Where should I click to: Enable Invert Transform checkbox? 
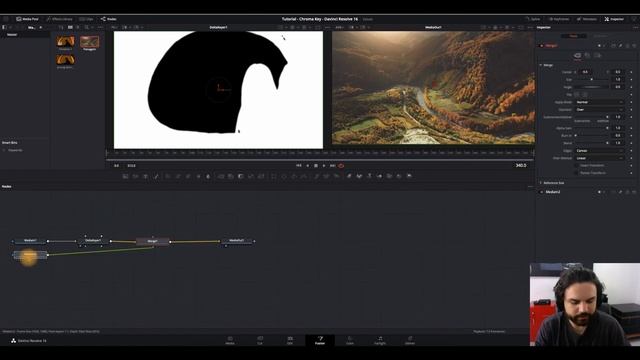coord(576,165)
